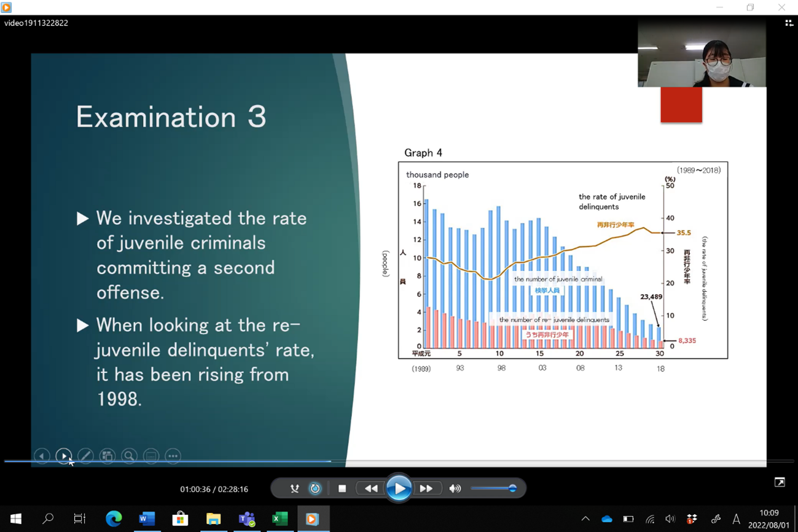
Task: Click the Dropbox tray icon
Action: click(x=692, y=519)
